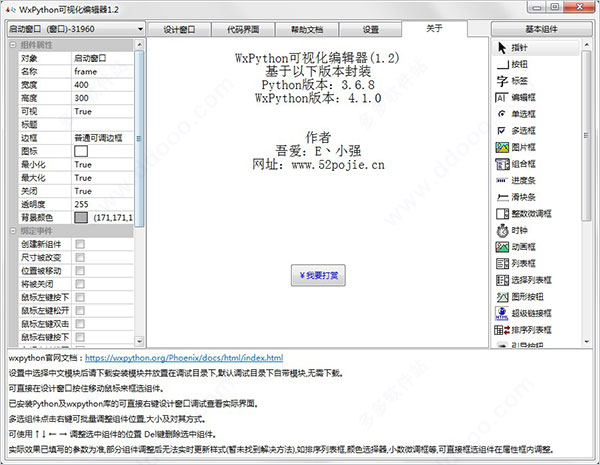
Task: Click the 图标 empty icon box
Action: [81, 151]
